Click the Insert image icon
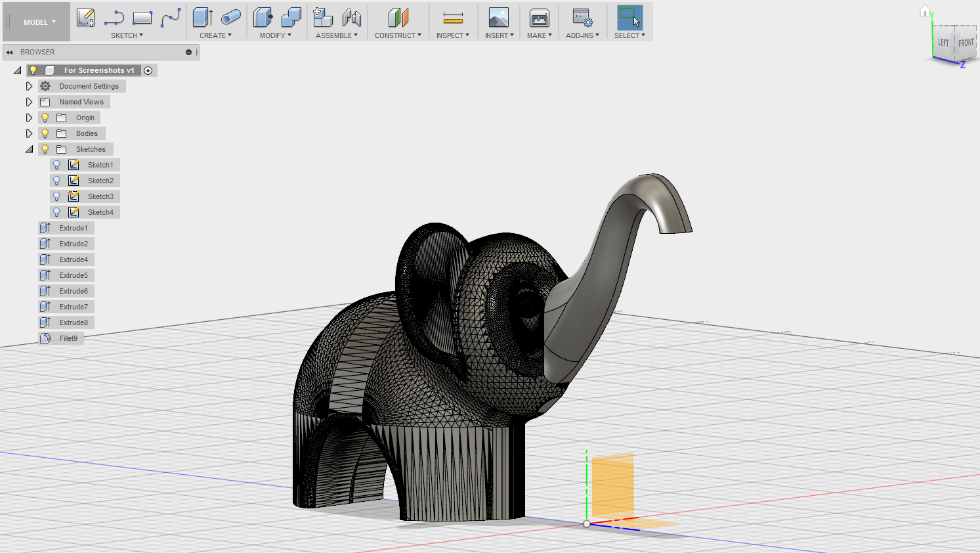 click(x=499, y=18)
